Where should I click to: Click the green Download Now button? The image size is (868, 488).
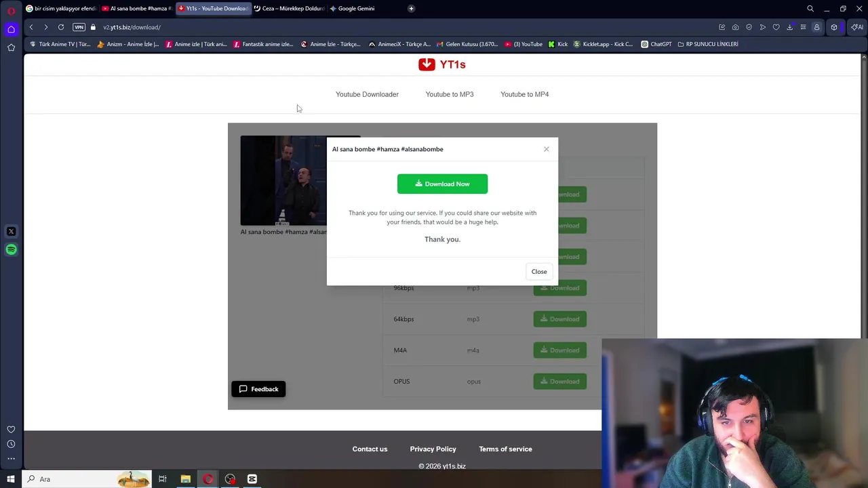click(442, 184)
